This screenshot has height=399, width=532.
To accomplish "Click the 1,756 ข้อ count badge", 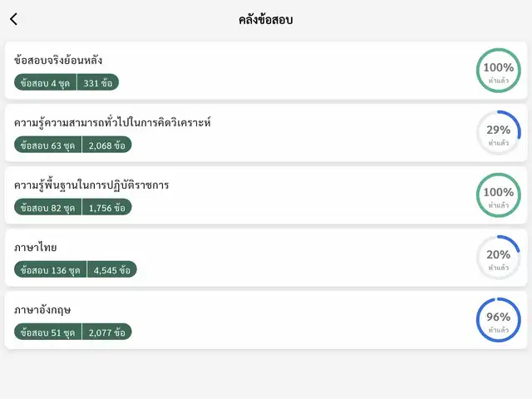I will tap(107, 207).
